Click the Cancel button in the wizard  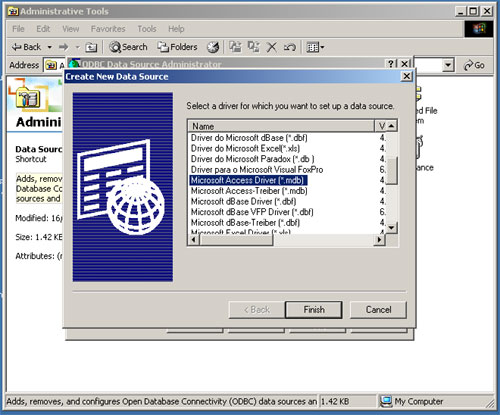pos(378,310)
